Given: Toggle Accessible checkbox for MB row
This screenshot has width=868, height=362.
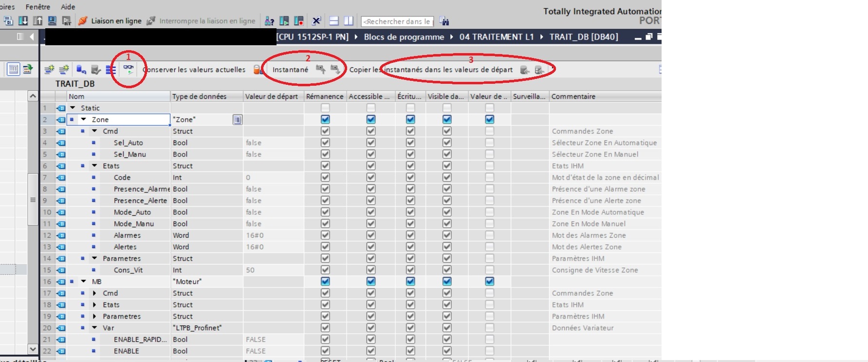Looking at the screenshot, I should click(x=371, y=282).
